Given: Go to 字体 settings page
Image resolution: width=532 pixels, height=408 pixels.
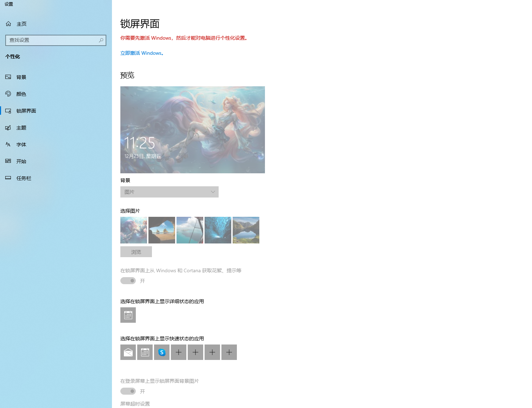Looking at the screenshot, I should (x=56, y=145).
